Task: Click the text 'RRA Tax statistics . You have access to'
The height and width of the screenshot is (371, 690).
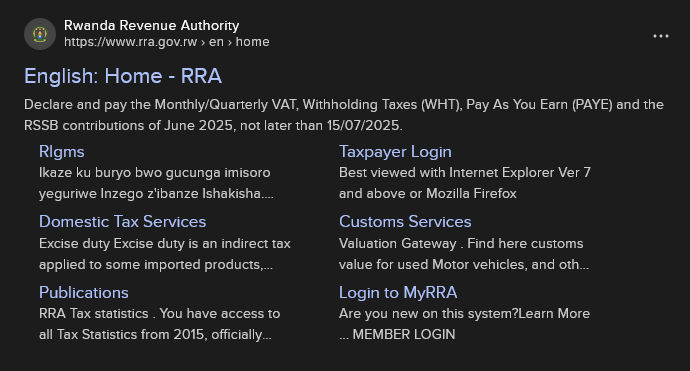Action: tap(159, 313)
